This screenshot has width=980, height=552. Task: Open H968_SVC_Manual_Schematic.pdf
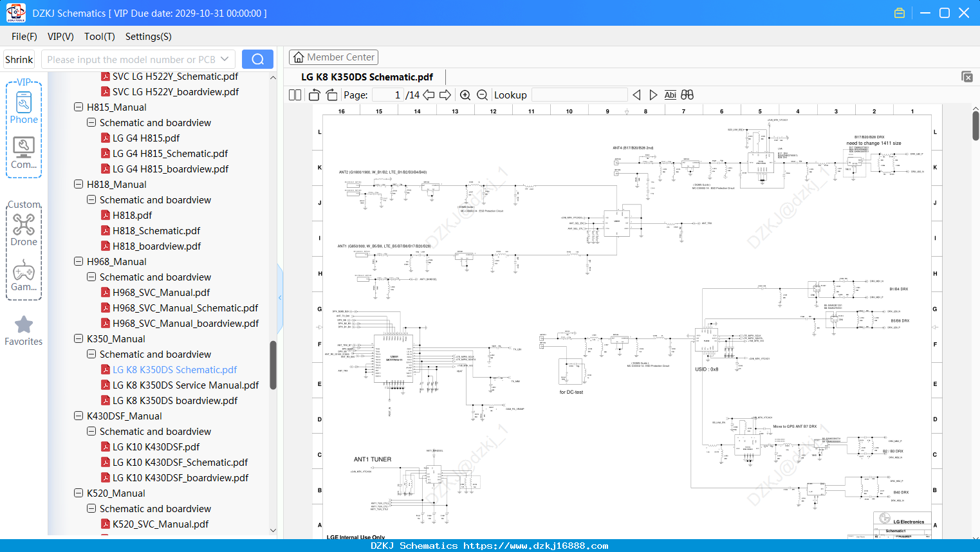click(x=185, y=308)
